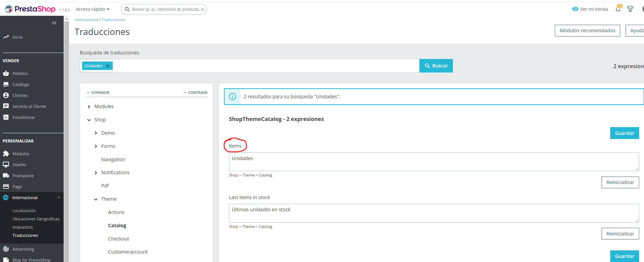This screenshot has width=644, height=262.
Task: Click the Pago credit card icon
Action: 6,187
